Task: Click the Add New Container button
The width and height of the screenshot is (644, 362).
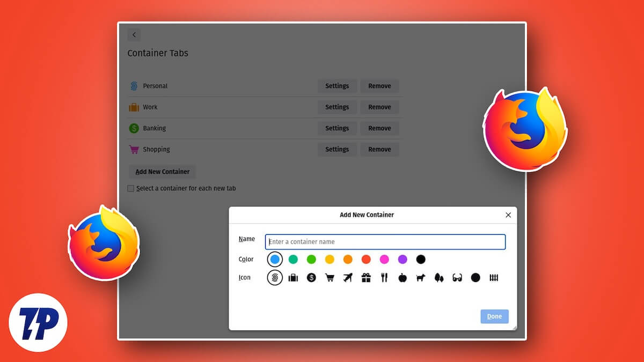Action: pos(162,172)
